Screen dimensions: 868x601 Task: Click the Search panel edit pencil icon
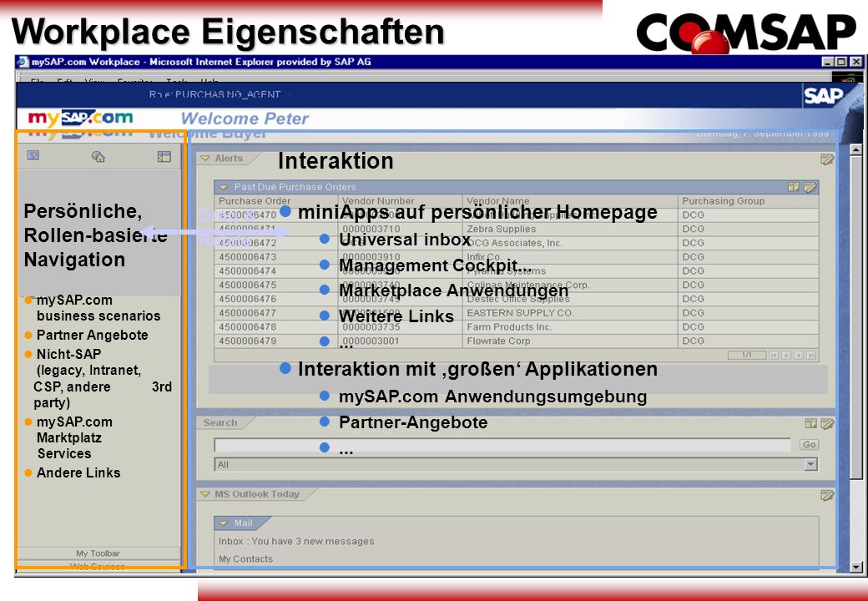point(827,423)
